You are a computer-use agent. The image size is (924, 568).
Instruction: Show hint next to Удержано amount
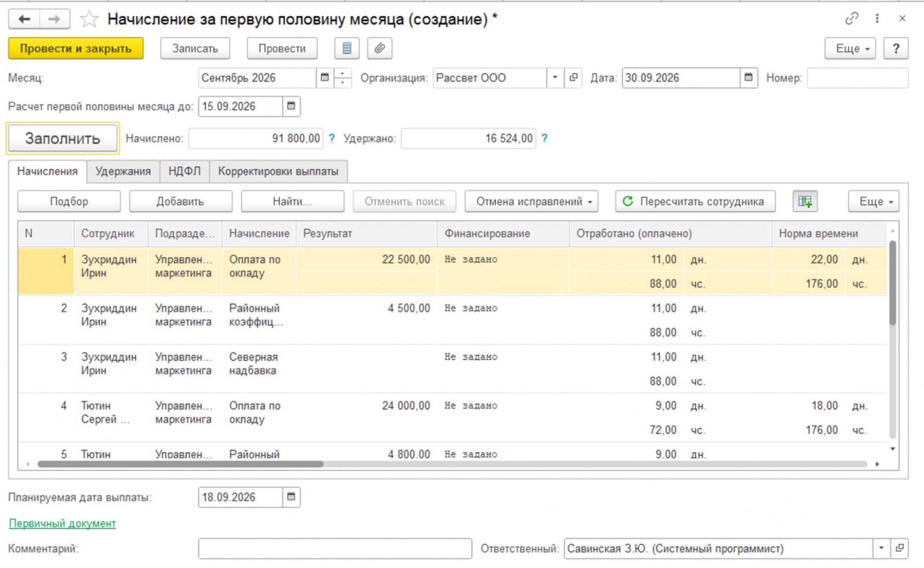[544, 139]
